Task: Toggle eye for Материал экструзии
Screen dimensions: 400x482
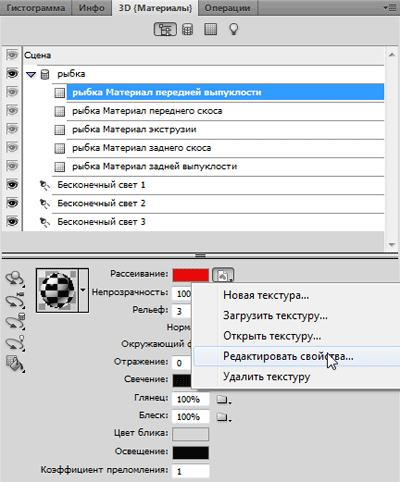Action: click(x=12, y=129)
